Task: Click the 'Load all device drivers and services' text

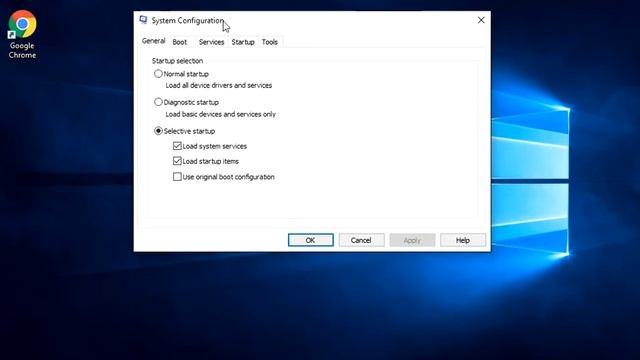Action: click(219, 85)
